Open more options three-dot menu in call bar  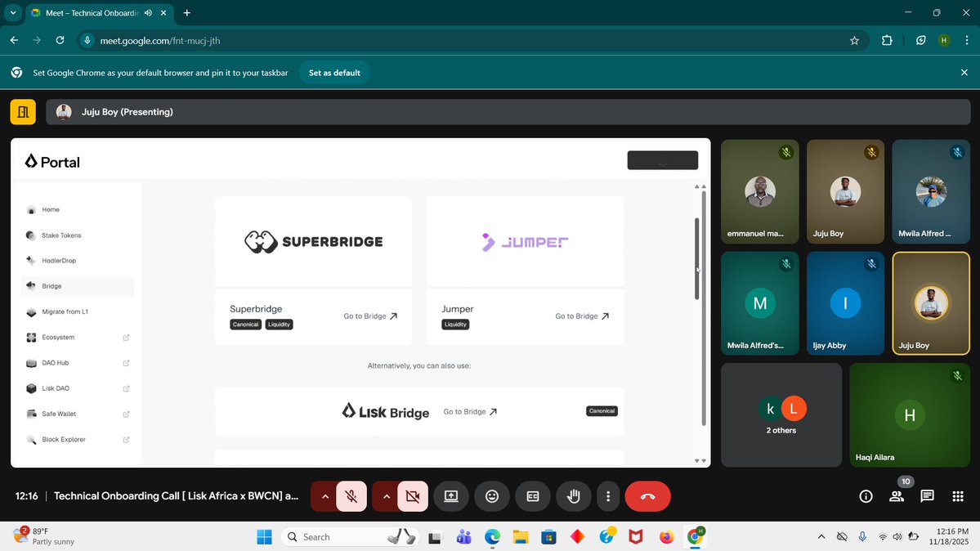click(607, 496)
